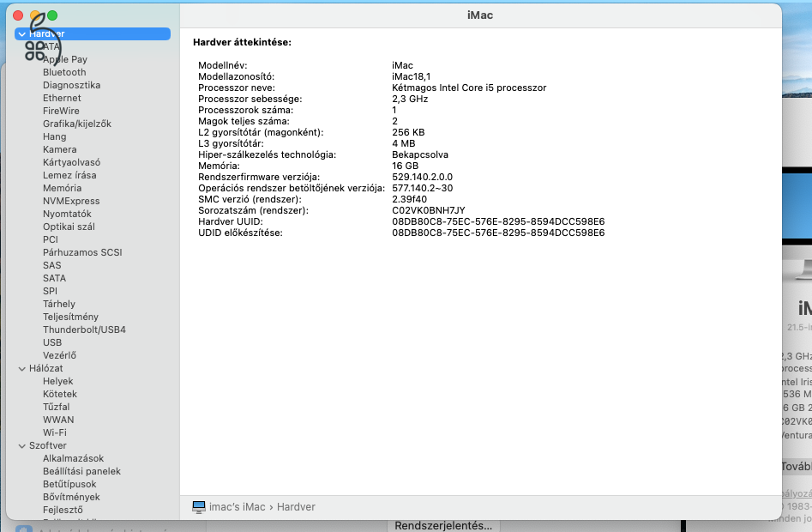Collapse the Szoftver section
The height and width of the screenshot is (532, 812).
pyautogui.click(x=23, y=444)
